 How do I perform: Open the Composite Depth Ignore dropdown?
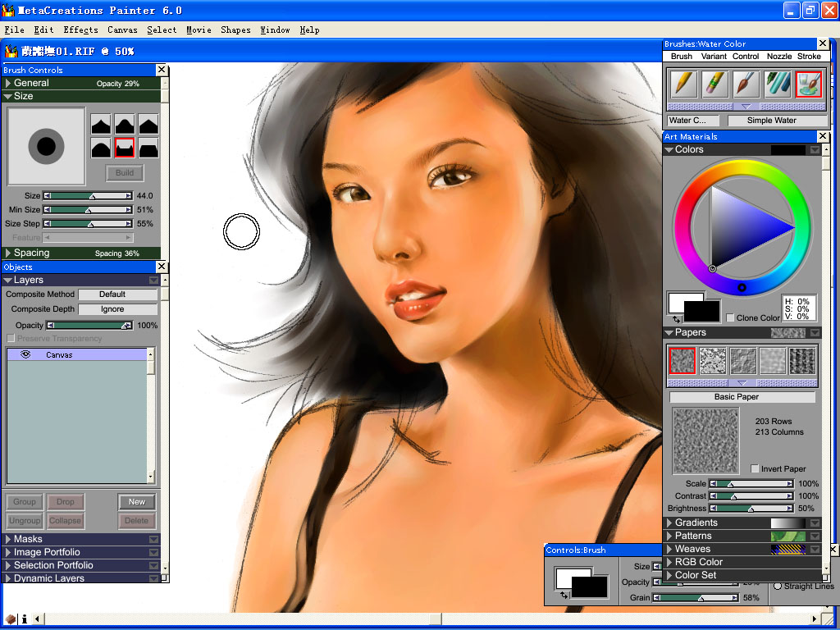[118, 309]
